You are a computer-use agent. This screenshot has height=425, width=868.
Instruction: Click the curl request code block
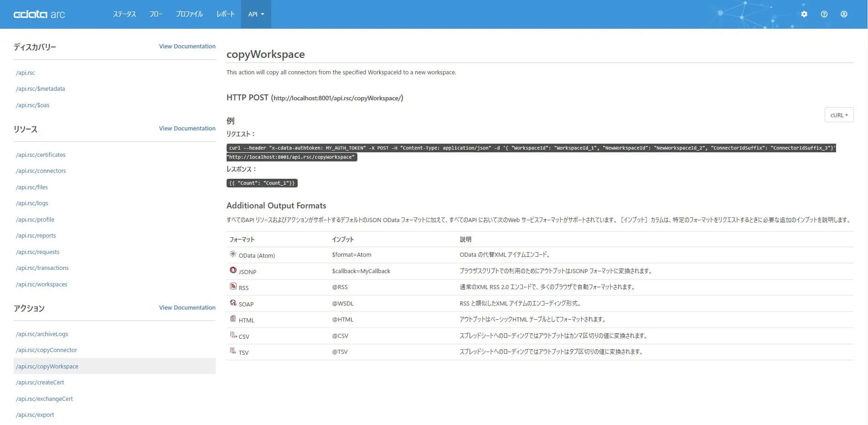click(531, 152)
